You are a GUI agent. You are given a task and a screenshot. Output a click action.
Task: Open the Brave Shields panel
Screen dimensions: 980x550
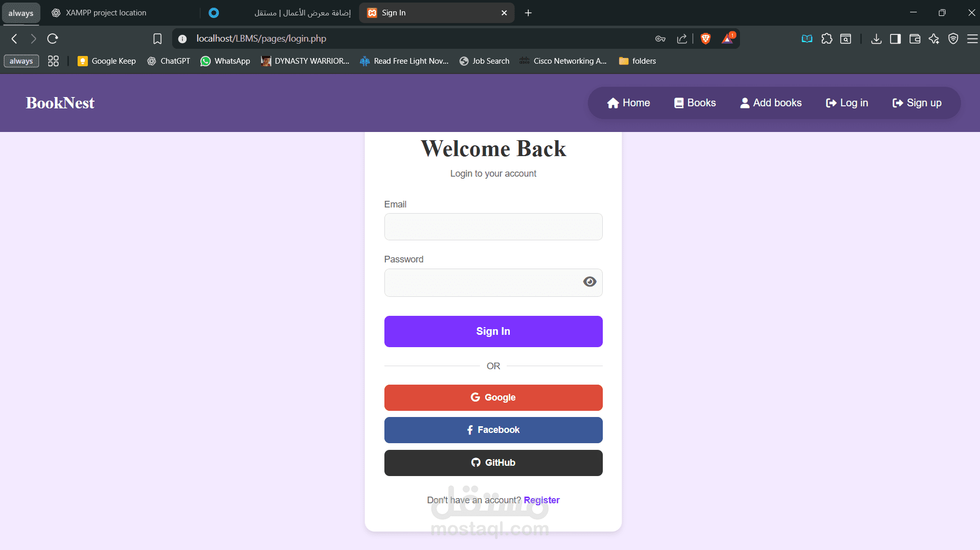coord(705,39)
